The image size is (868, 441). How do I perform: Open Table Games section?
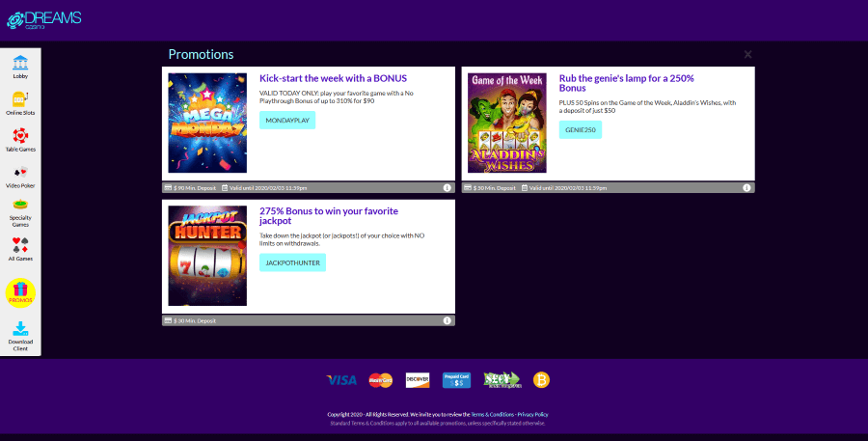(x=20, y=140)
